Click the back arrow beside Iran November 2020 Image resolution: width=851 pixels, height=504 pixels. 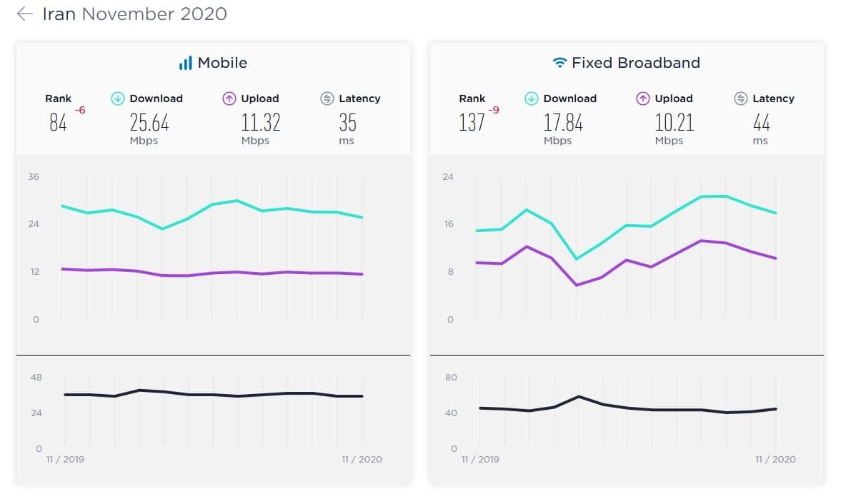click(25, 14)
